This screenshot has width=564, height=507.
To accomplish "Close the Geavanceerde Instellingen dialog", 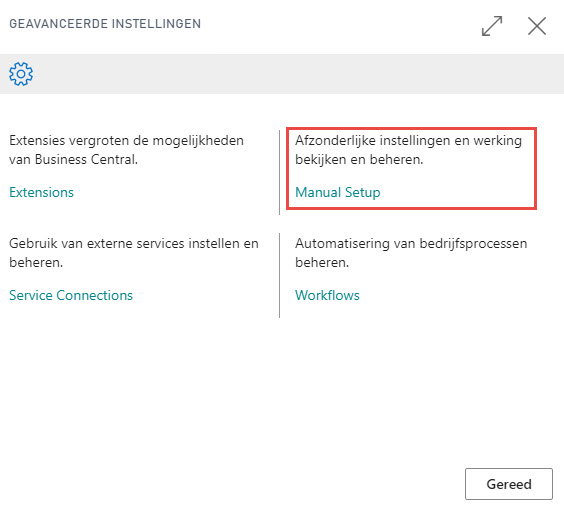I will coord(537,26).
